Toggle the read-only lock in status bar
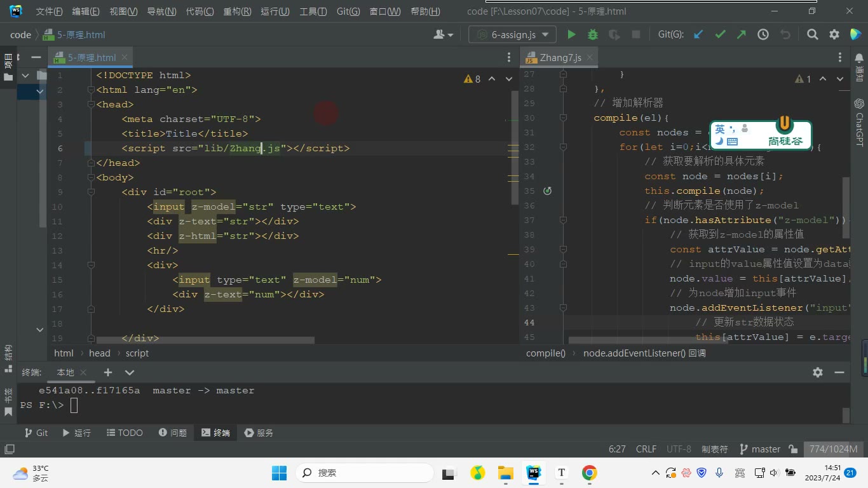Image resolution: width=868 pixels, height=488 pixels. (793, 449)
